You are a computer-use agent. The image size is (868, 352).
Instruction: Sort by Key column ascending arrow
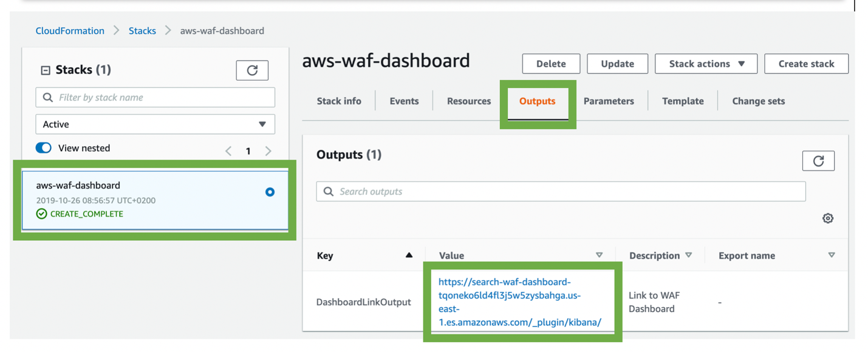[x=409, y=256]
